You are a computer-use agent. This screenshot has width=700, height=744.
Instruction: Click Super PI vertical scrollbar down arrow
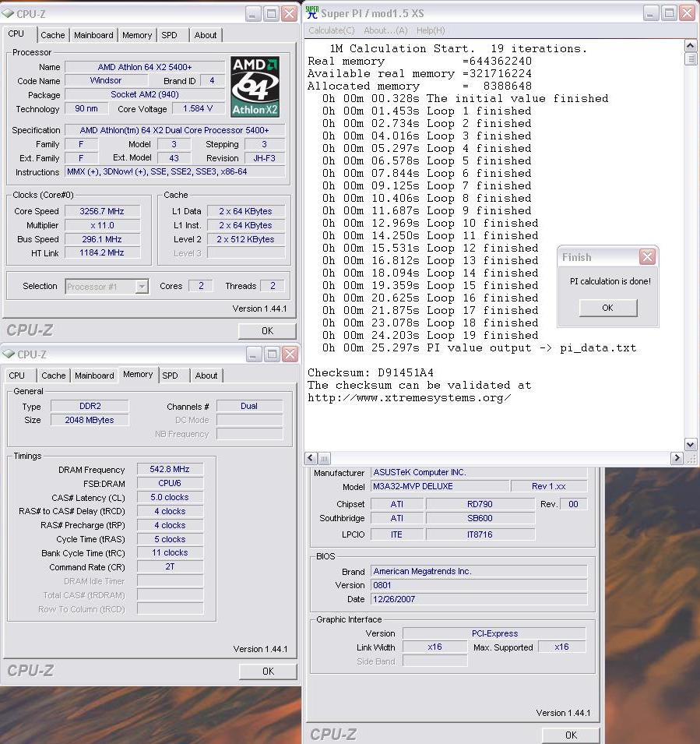(691, 445)
